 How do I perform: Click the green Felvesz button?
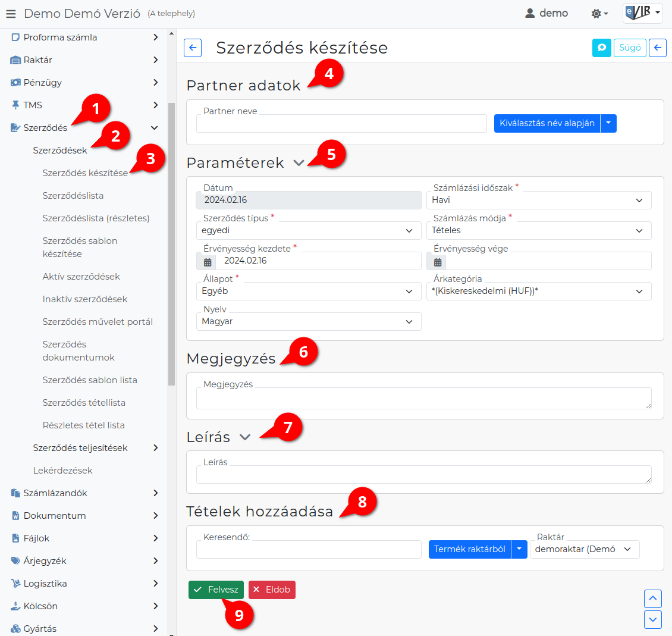pyautogui.click(x=216, y=590)
